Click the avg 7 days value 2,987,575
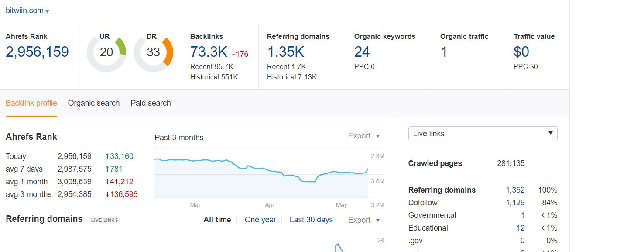Screen dimensions: 644x252 click(75, 169)
